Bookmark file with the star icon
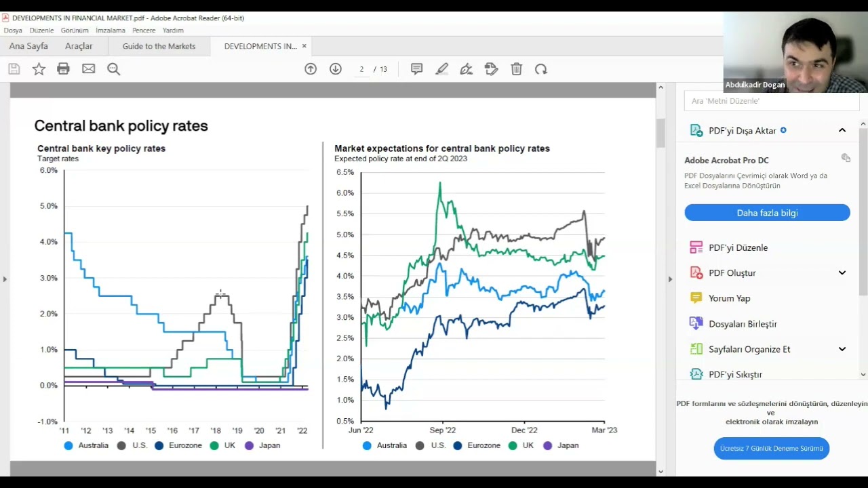The height and width of the screenshot is (488, 868). tap(39, 69)
